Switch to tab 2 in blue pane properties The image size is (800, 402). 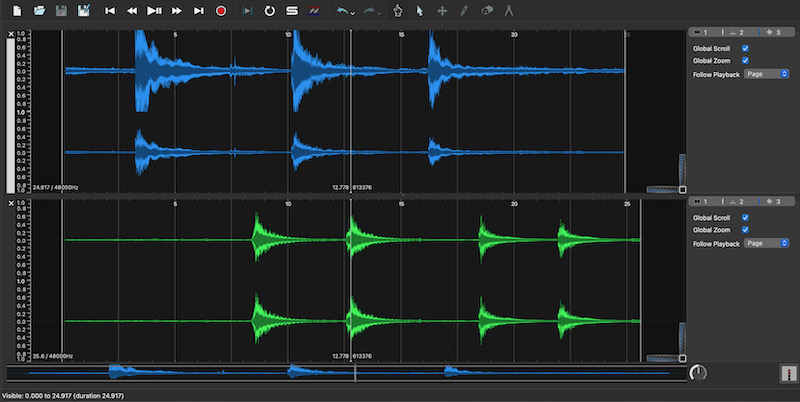click(x=736, y=32)
